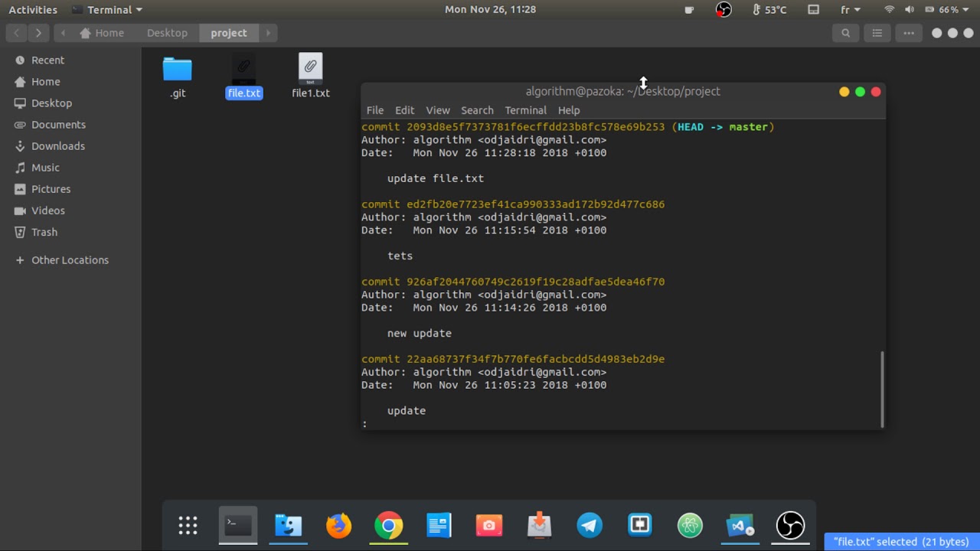Image resolution: width=980 pixels, height=551 pixels.
Task: Expand the fr keyboard layout dropdown
Action: pyautogui.click(x=851, y=10)
